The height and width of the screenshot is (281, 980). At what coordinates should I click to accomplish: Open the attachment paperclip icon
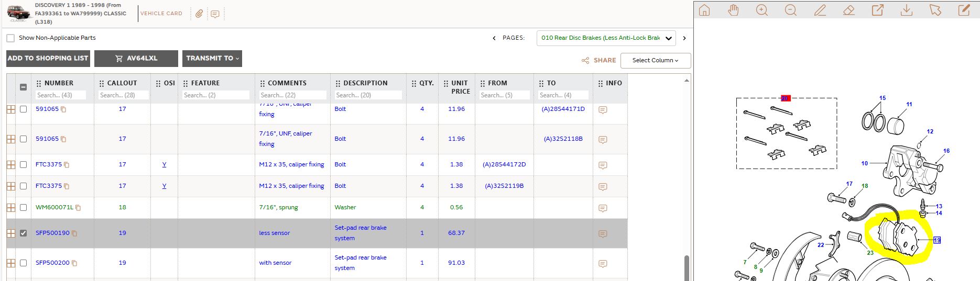199,14
